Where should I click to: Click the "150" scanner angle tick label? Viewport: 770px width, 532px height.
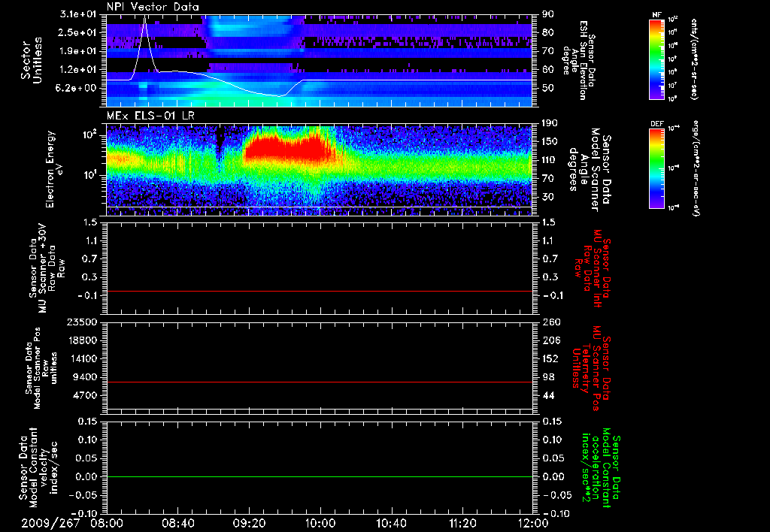[550, 141]
